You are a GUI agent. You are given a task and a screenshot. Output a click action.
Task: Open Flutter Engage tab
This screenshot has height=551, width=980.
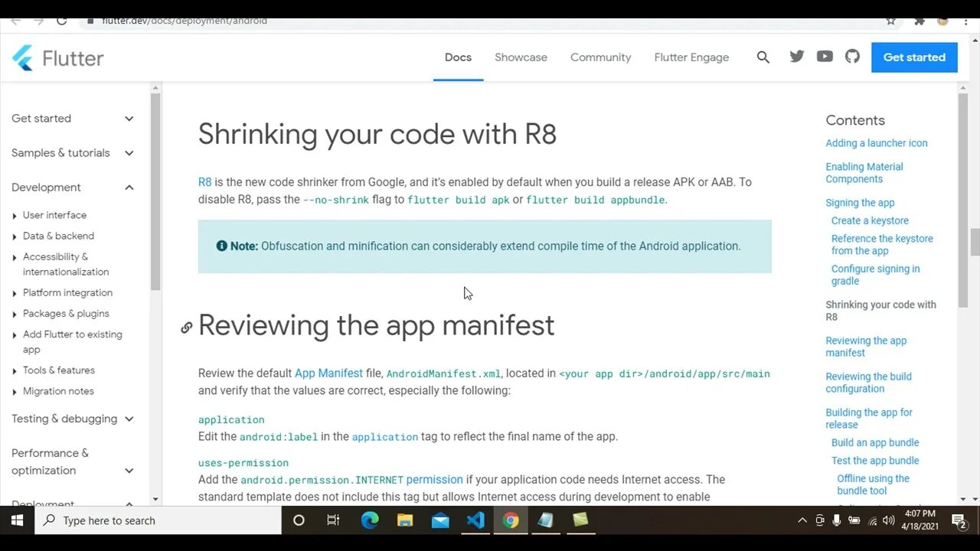pyautogui.click(x=691, y=57)
